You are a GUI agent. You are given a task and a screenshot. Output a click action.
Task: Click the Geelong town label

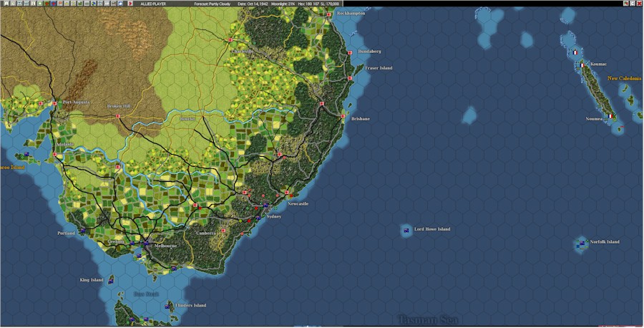click(x=115, y=242)
